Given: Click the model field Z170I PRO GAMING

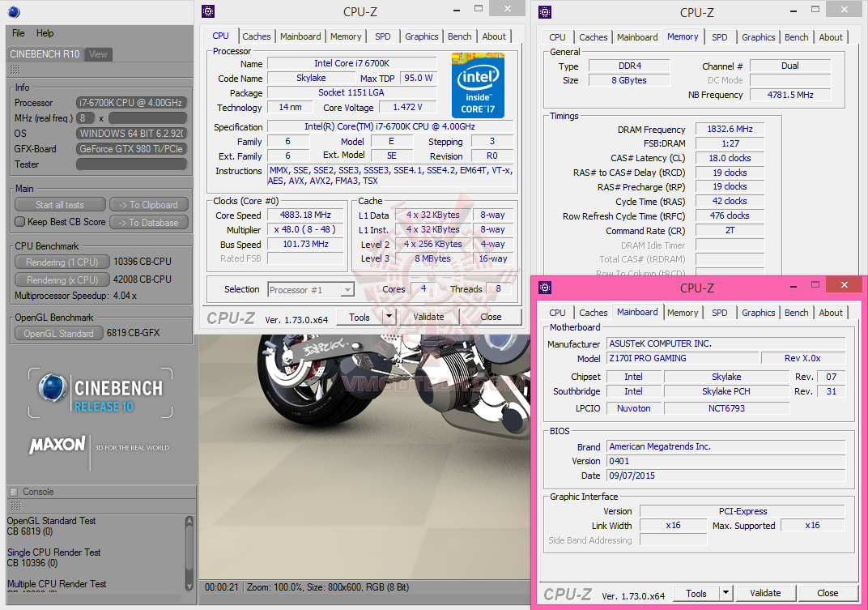Looking at the screenshot, I should (x=683, y=358).
